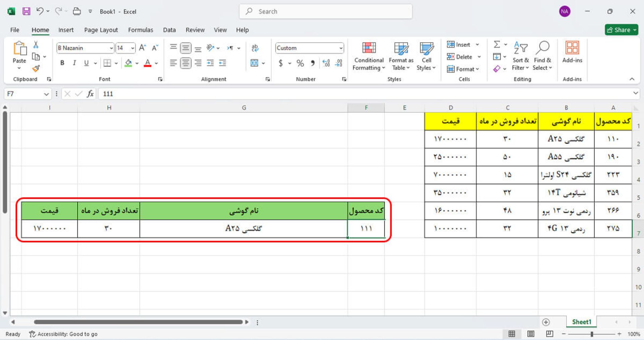Toggle Bold formatting
This screenshot has width=644, height=340.
click(x=62, y=63)
